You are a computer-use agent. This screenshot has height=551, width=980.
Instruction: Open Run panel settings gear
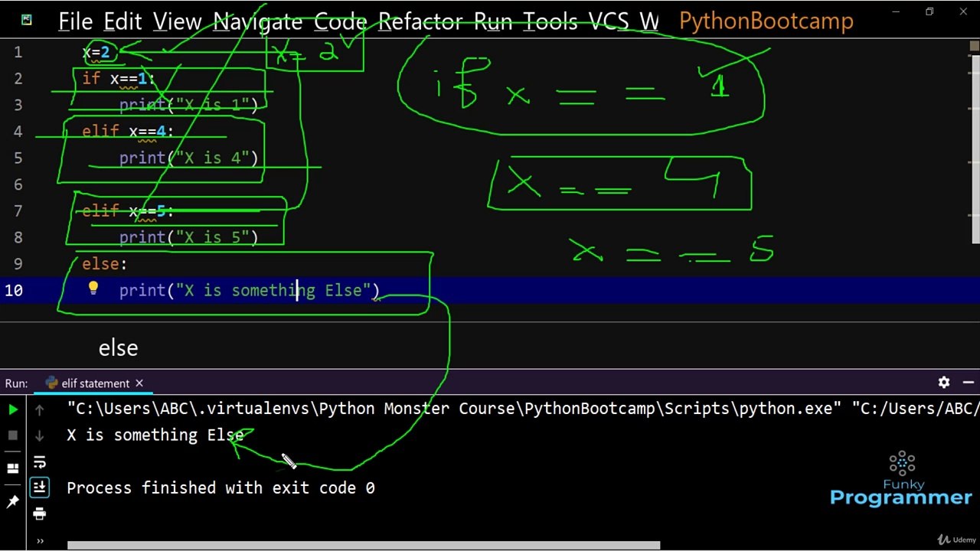point(944,383)
